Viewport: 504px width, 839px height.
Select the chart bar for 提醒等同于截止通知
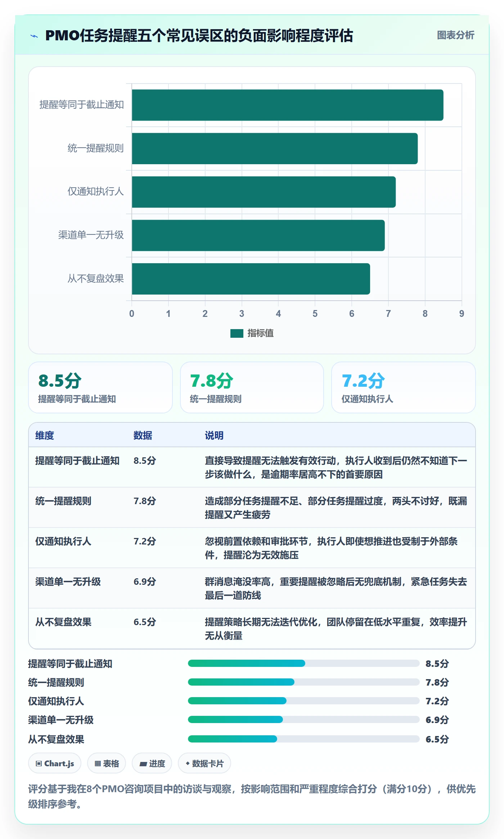click(288, 105)
